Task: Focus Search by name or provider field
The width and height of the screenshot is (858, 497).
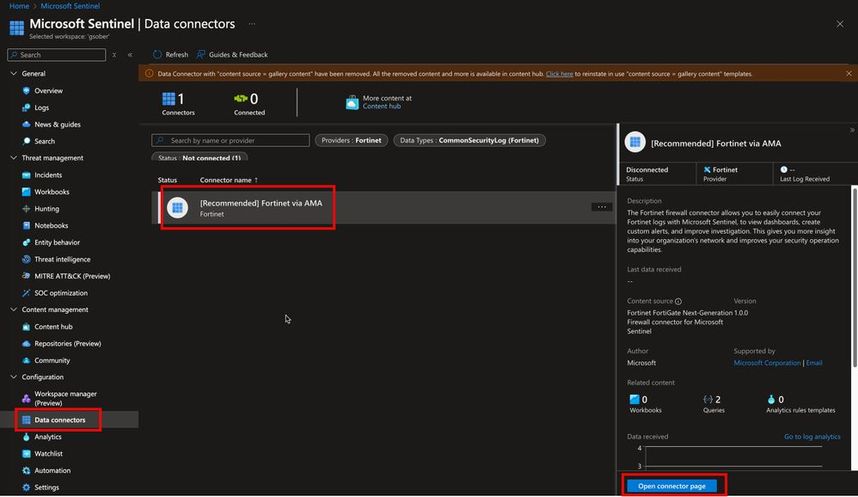Action: [x=230, y=141]
